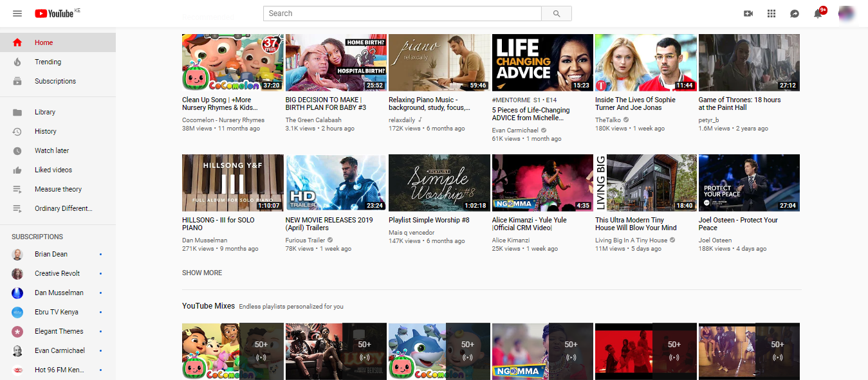Image resolution: width=868 pixels, height=380 pixels.
Task: Click the YouTube Mixes section heading
Action: click(x=208, y=306)
